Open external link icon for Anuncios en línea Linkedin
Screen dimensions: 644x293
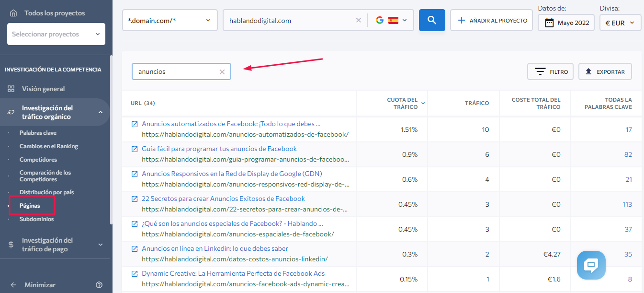coord(135,249)
